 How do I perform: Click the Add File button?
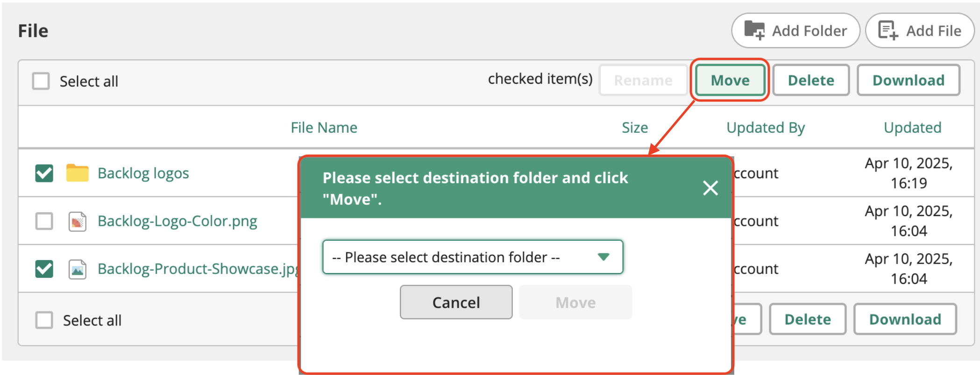click(x=919, y=30)
